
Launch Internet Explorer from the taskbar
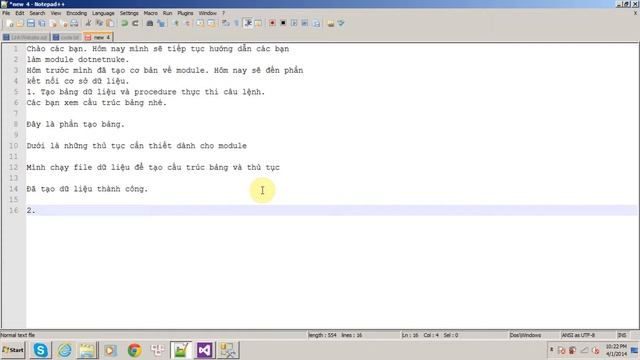[64, 350]
